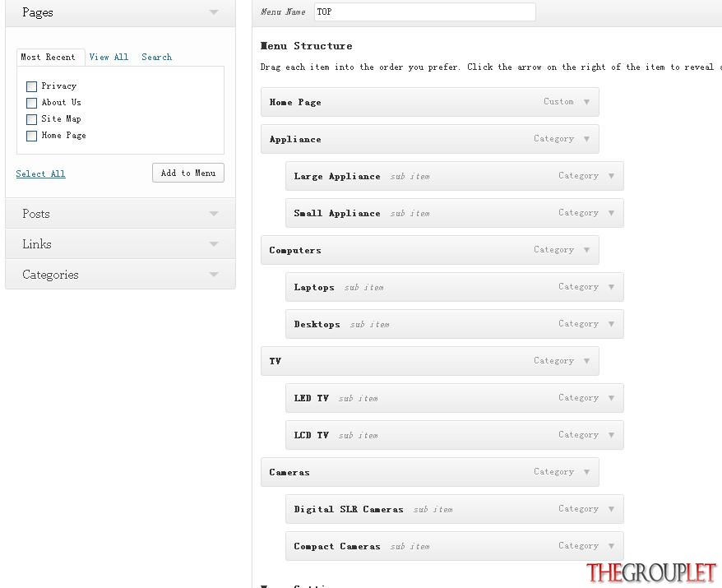Switch to the View All tab
This screenshot has height=588, width=722.
coord(109,57)
